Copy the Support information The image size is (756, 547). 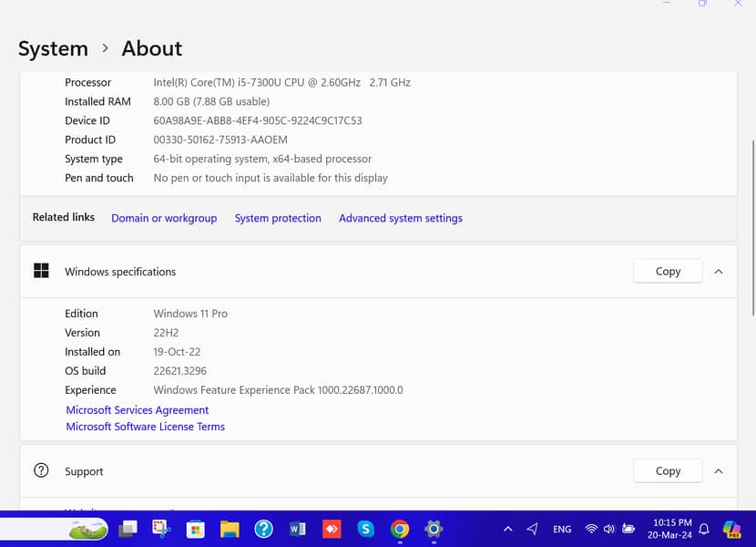click(x=668, y=471)
